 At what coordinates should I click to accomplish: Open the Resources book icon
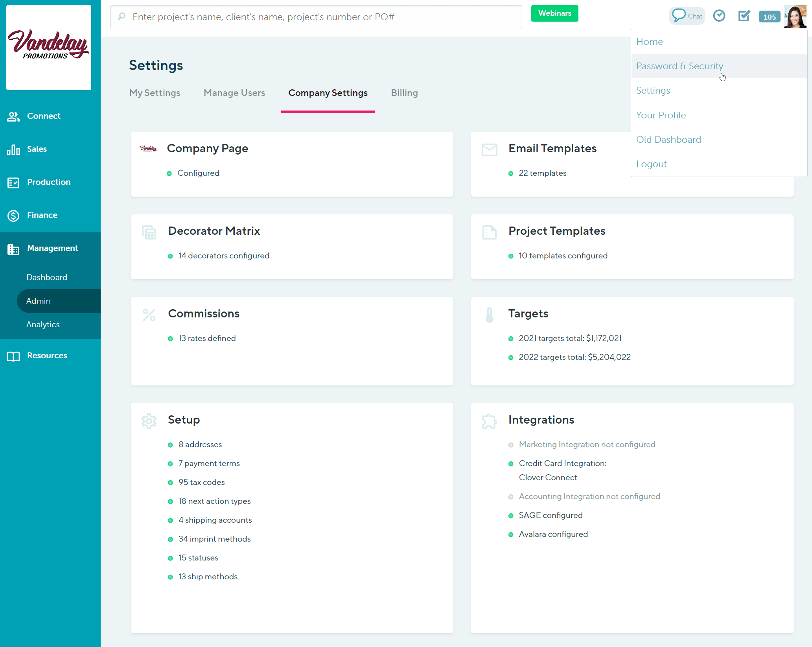(x=13, y=356)
